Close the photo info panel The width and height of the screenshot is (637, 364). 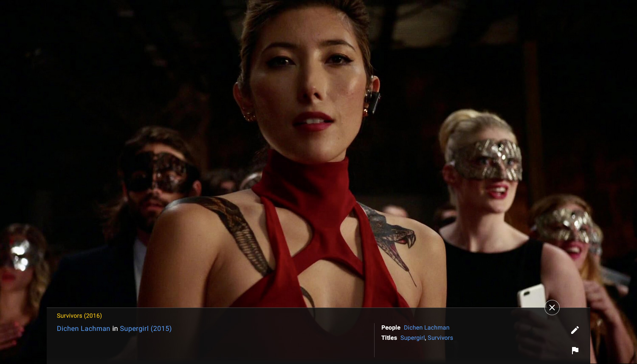pyautogui.click(x=552, y=308)
